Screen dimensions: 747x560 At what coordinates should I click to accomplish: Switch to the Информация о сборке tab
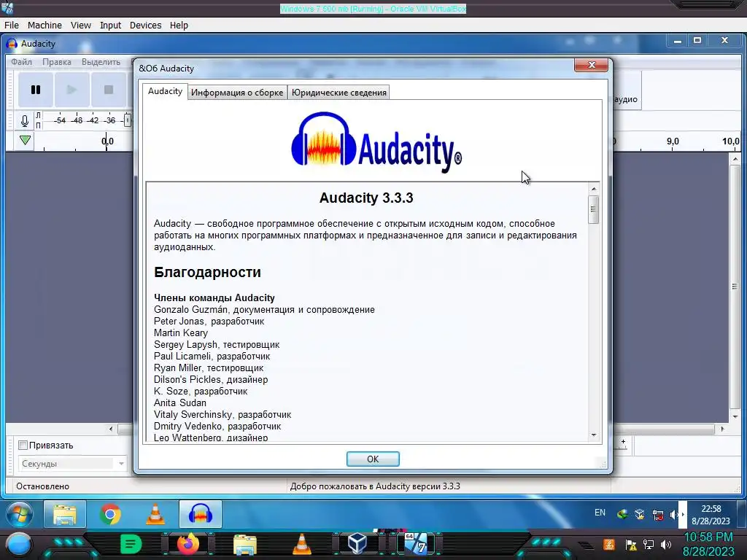[x=237, y=93]
